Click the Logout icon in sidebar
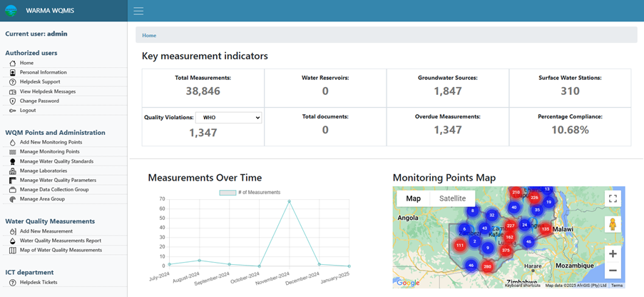Viewport: 644px width, 297px height. point(12,111)
